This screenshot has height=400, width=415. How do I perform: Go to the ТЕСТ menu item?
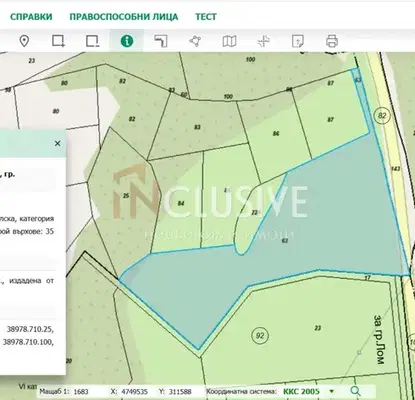tap(206, 17)
